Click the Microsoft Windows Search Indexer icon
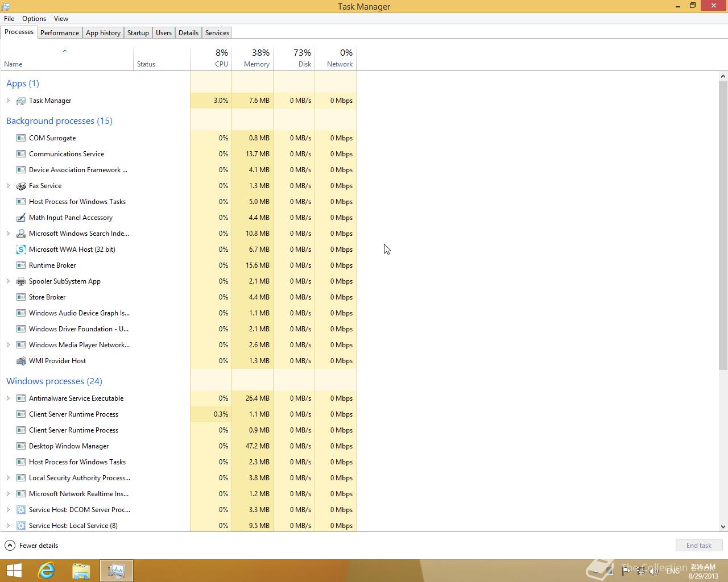Viewport: 728px width, 582px height. tap(21, 234)
